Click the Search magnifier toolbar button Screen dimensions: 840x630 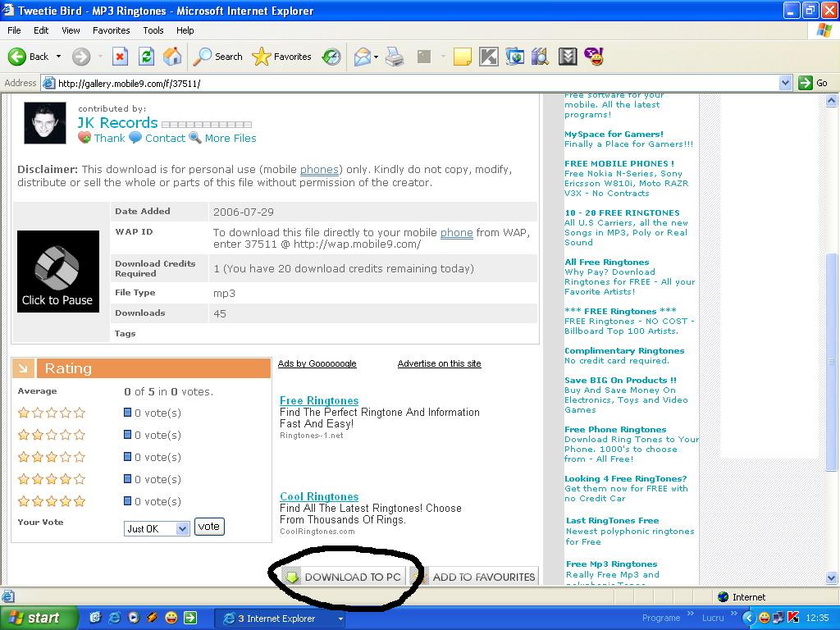[218, 57]
